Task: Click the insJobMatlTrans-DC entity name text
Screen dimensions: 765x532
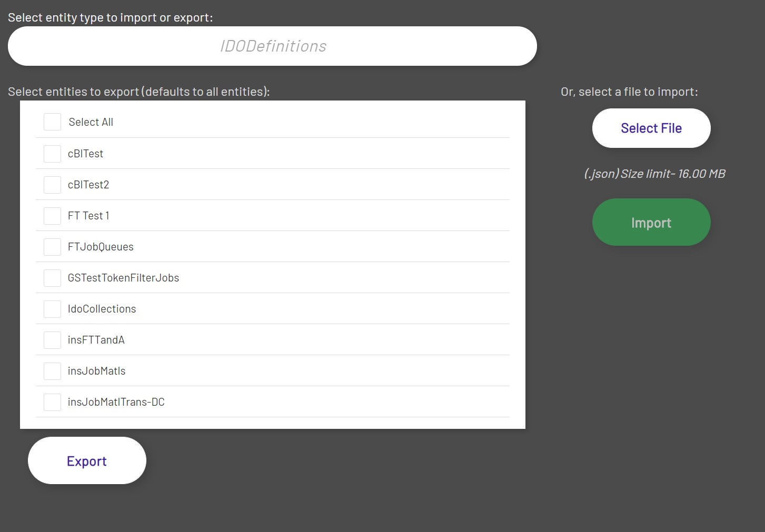Action: [x=116, y=402]
